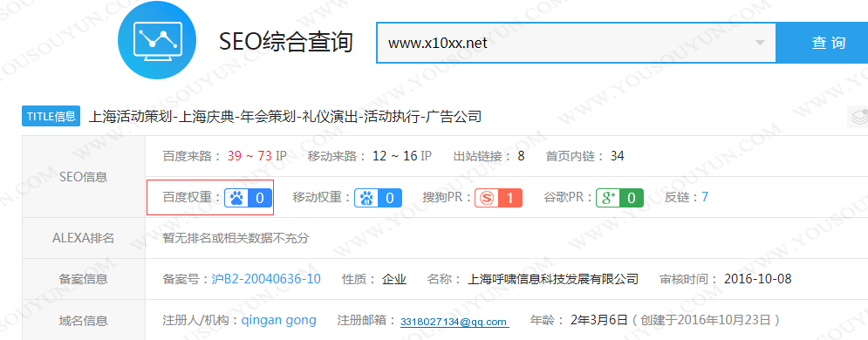Viewport: 868px width, 340px height.
Task: Click the 百度权重 value 0
Action: [x=260, y=198]
